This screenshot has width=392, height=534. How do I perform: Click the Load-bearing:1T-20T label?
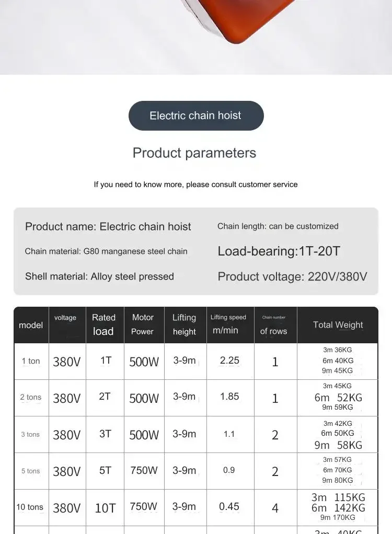pos(279,251)
